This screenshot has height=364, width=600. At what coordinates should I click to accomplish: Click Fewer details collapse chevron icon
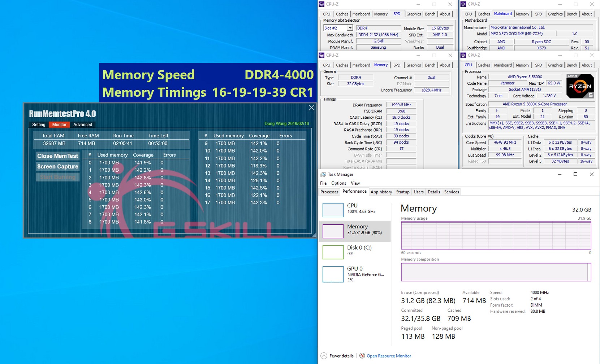[x=324, y=356]
